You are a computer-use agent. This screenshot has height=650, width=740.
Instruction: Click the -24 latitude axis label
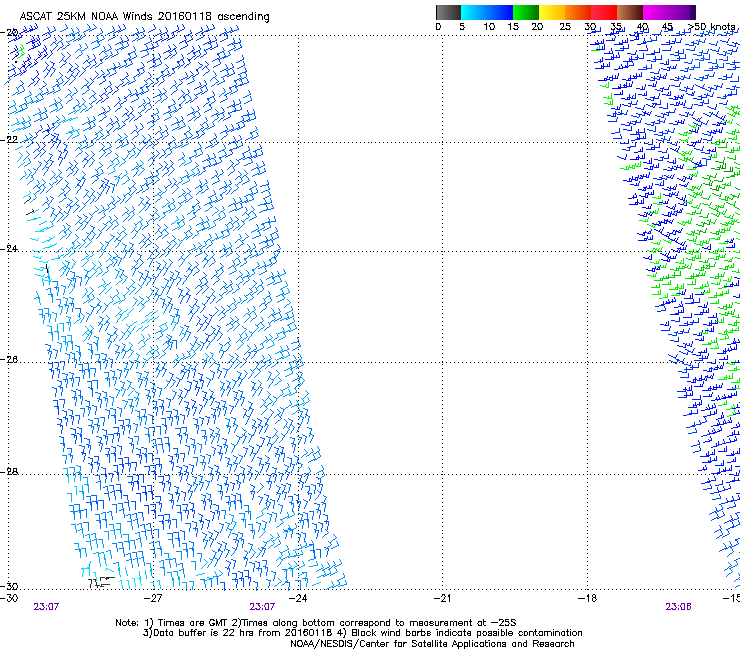[x=10, y=249]
